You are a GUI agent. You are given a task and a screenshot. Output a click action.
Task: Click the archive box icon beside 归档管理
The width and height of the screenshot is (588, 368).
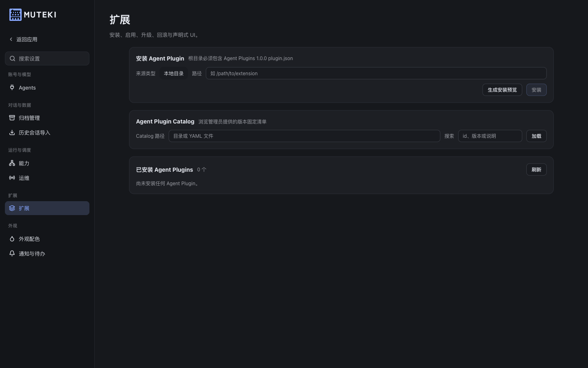click(12, 118)
